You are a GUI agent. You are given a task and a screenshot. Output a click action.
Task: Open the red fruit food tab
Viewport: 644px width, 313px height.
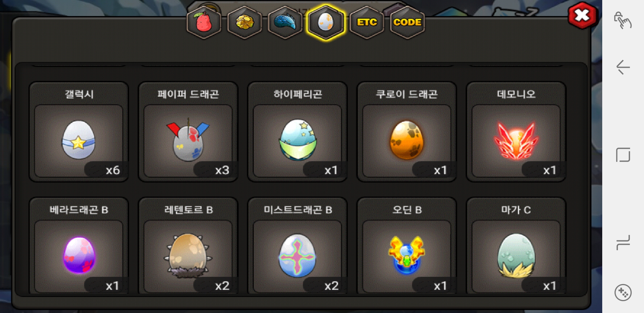204,23
